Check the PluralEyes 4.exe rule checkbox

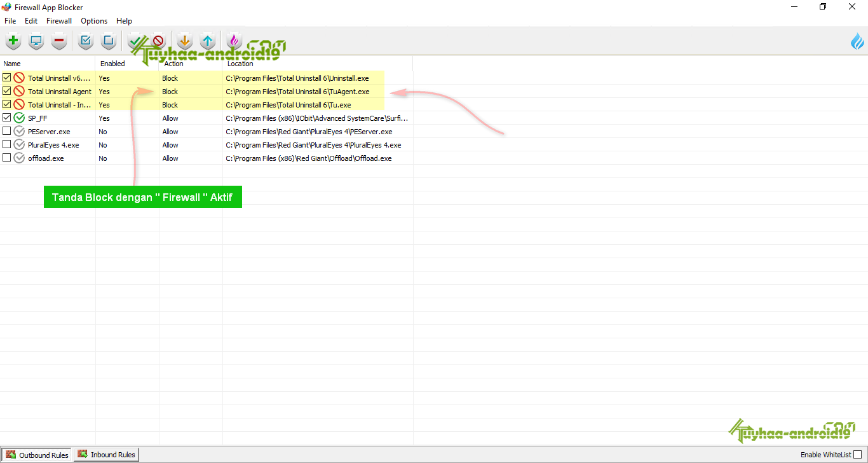[6, 144]
